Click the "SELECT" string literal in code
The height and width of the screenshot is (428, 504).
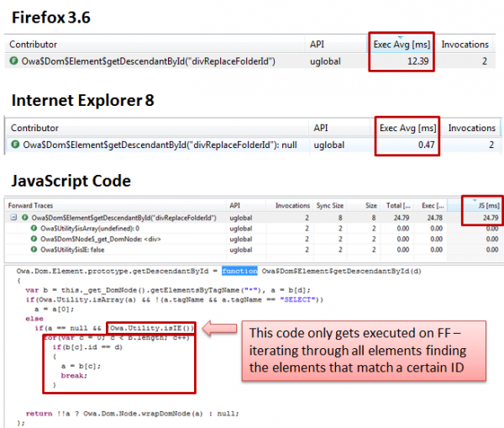point(297,299)
